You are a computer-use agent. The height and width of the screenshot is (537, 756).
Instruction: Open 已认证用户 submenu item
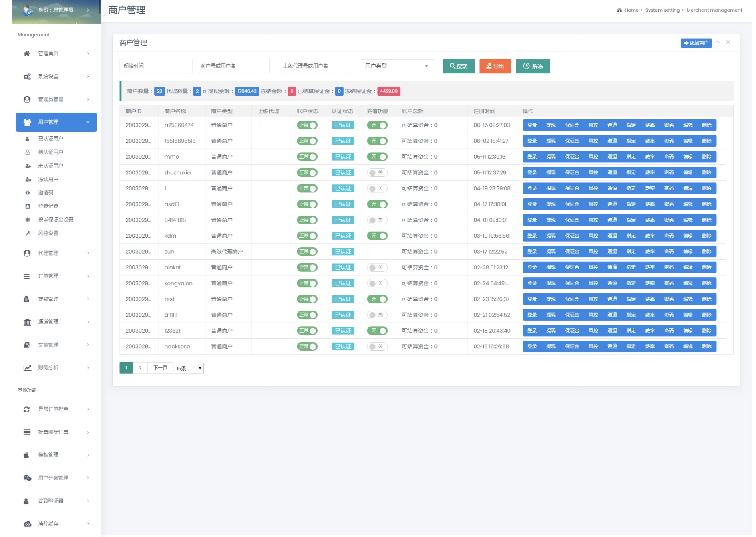click(50, 139)
